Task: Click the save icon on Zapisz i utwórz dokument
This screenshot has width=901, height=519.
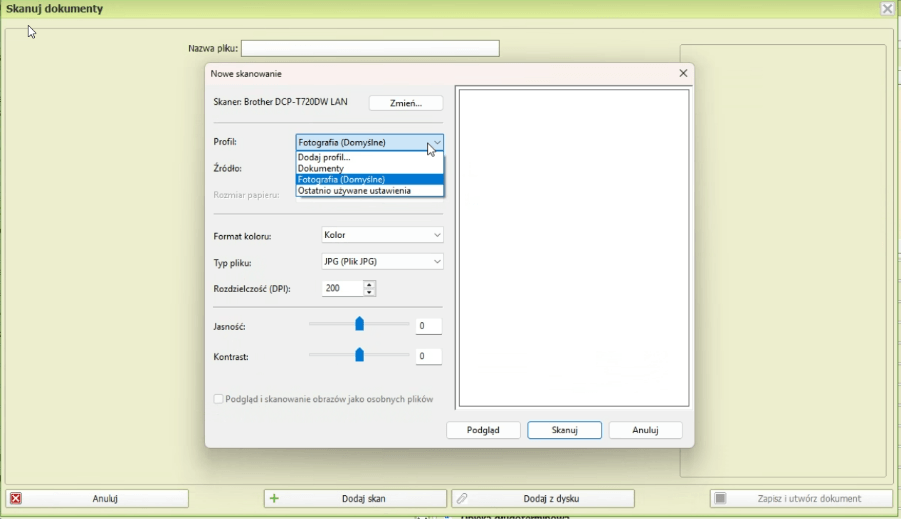Action: [720, 498]
